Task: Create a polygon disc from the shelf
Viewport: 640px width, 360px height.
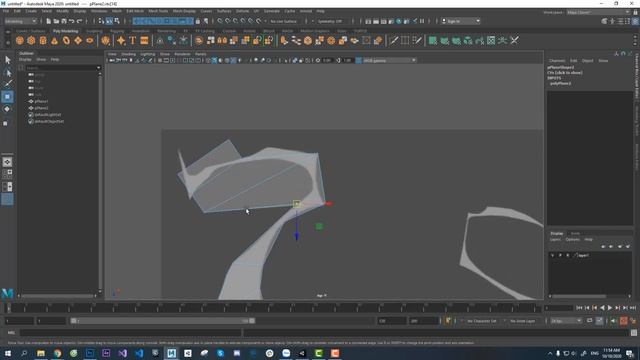Action: [x=90, y=40]
